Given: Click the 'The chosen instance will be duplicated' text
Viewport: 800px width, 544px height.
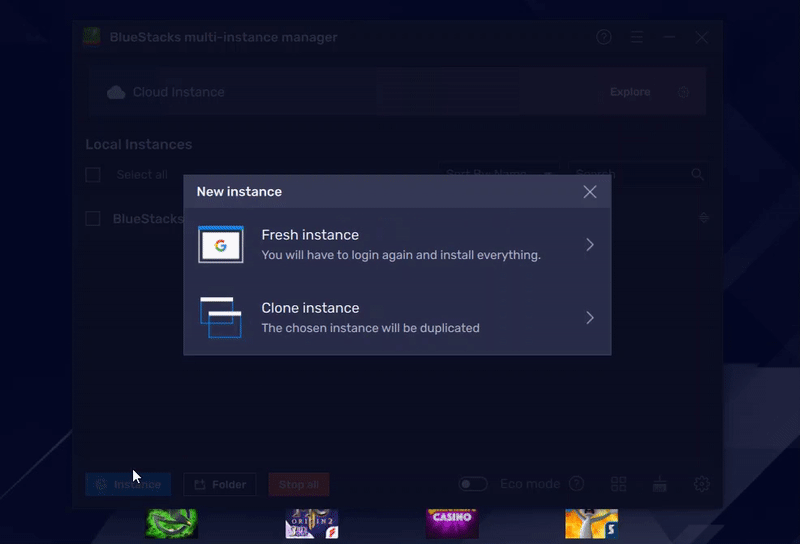Looking at the screenshot, I should (370, 328).
